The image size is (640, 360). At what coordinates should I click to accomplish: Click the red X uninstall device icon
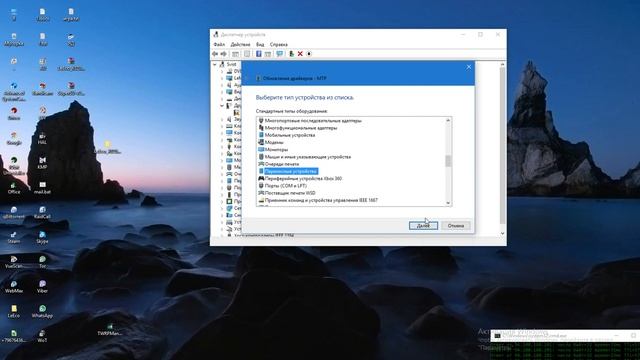(300, 54)
